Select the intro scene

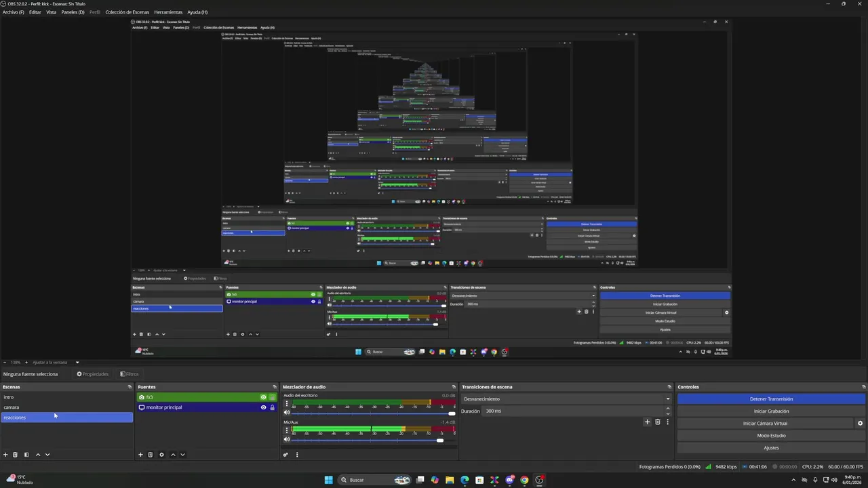(x=66, y=397)
